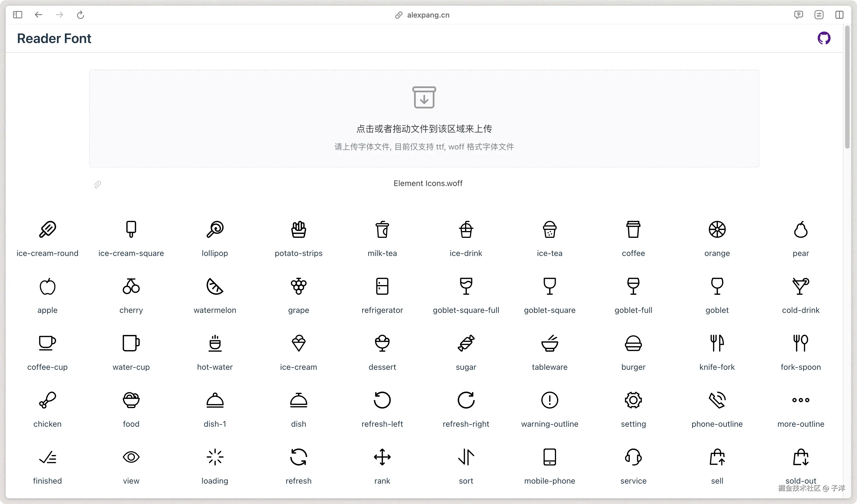Select the setting gear icon
857x504 pixels.
pos(633,400)
